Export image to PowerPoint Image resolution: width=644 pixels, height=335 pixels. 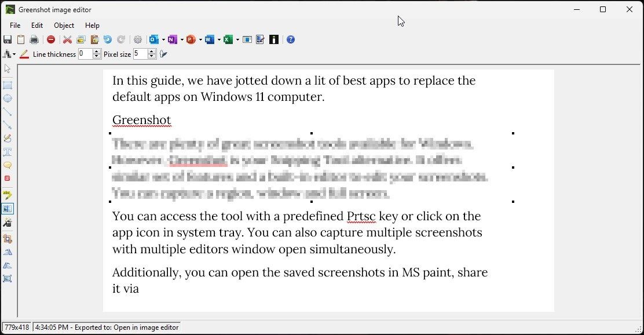point(191,39)
